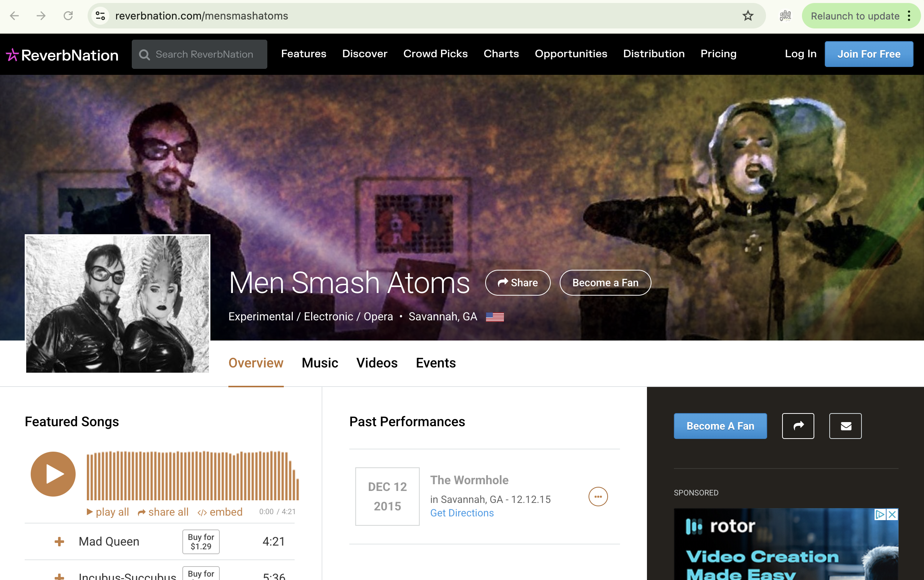Bookmark this page with the star icon

[748, 16]
